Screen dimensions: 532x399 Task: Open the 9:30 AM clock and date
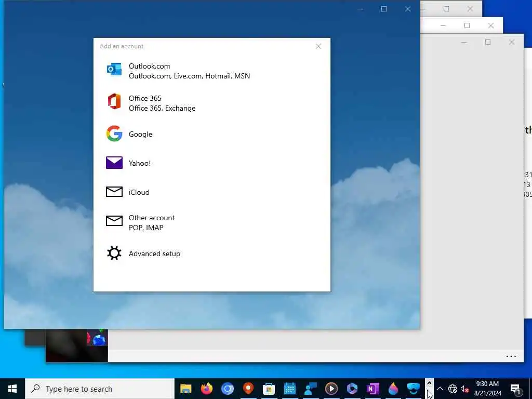(x=487, y=389)
